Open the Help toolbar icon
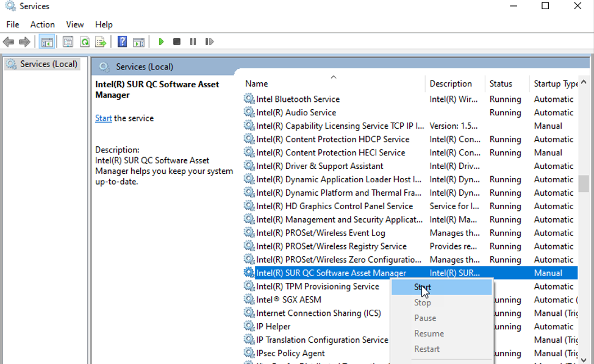The width and height of the screenshot is (594, 364). point(122,41)
